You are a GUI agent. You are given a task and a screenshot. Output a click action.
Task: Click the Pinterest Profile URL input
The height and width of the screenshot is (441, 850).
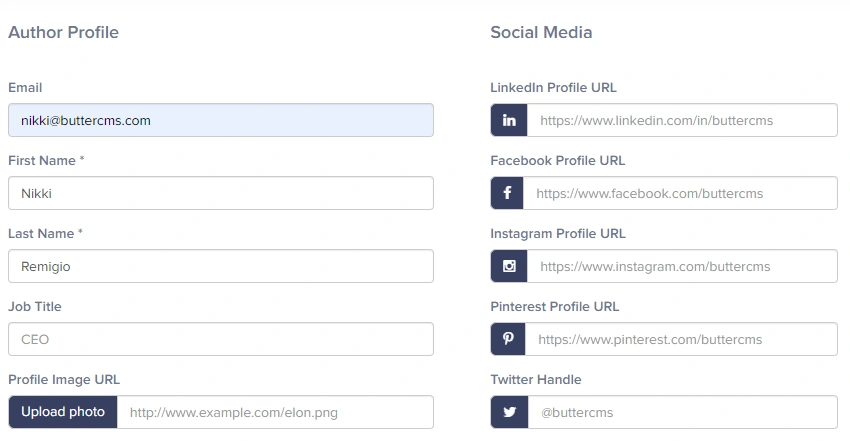[x=681, y=339]
